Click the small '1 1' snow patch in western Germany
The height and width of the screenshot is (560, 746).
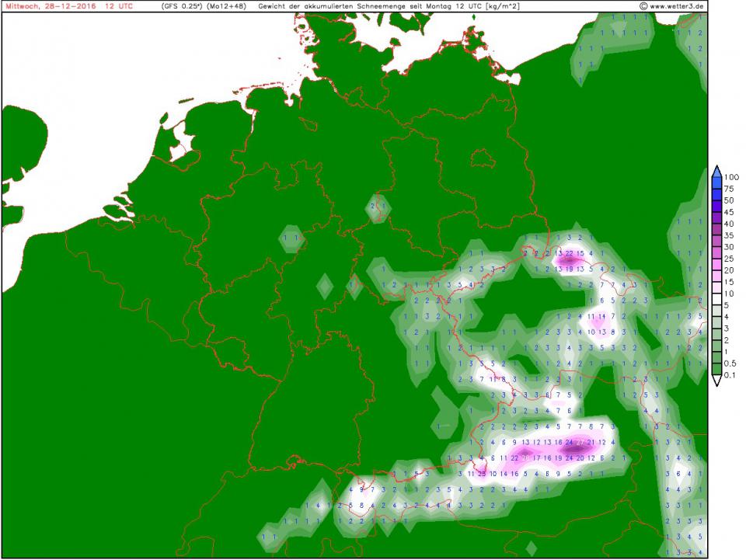coord(291,236)
